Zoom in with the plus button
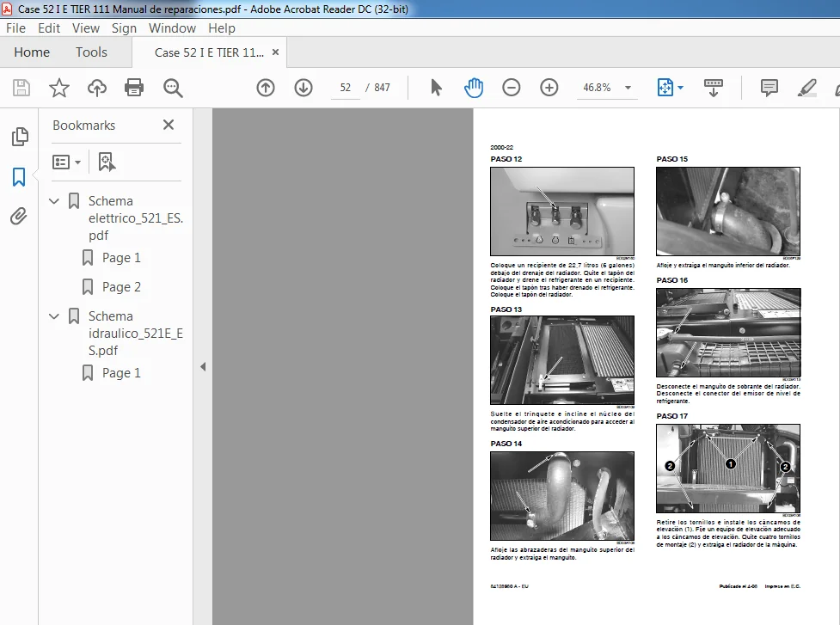Screen dimensions: 840x625 pyautogui.click(x=549, y=88)
